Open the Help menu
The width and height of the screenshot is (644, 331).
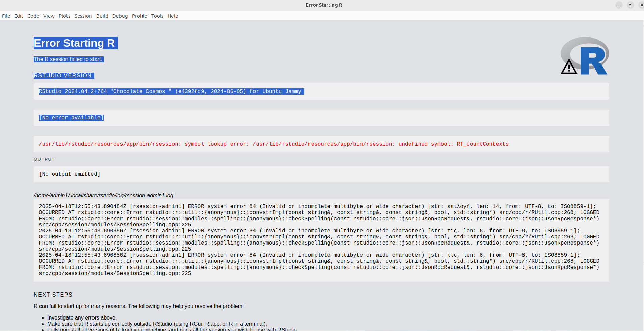coord(173,16)
